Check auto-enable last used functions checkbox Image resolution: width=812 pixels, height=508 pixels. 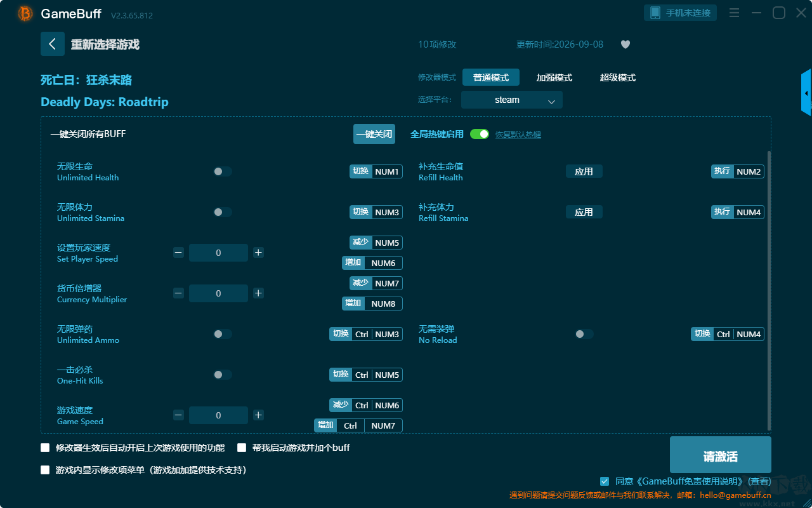[45, 448]
